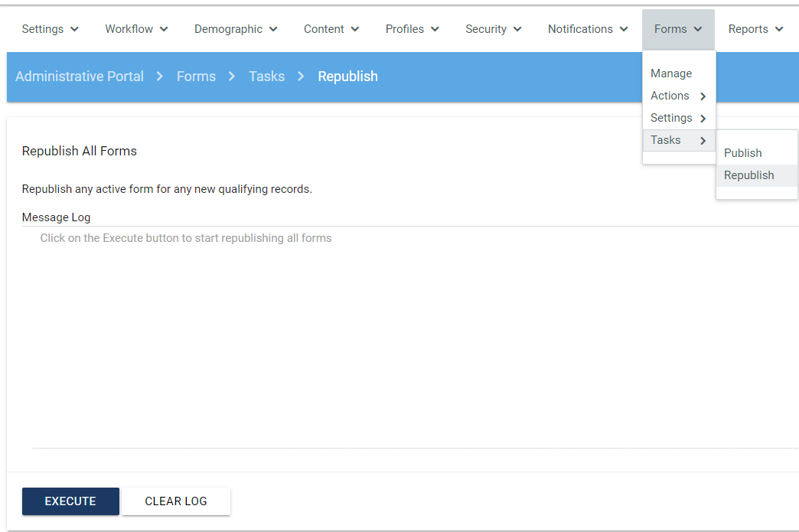The image size is (799, 532).
Task: Expand the Workflow menu
Action: point(136,29)
